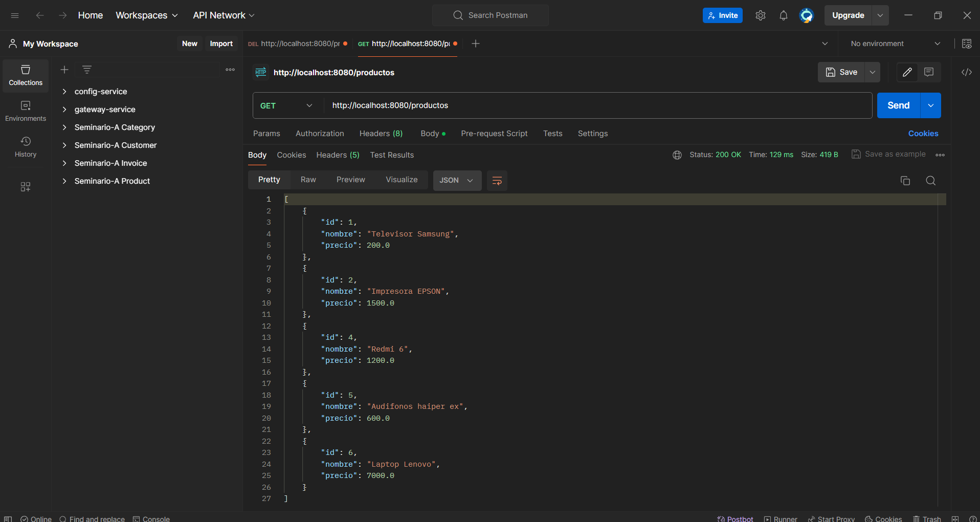Open the notifications bell

[x=784, y=15]
